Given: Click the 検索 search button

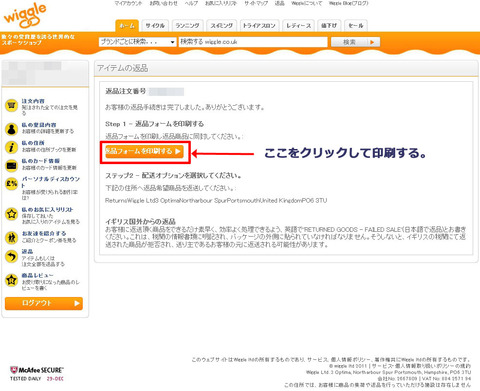Looking at the screenshot, I should pyautogui.click(x=355, y=42).
